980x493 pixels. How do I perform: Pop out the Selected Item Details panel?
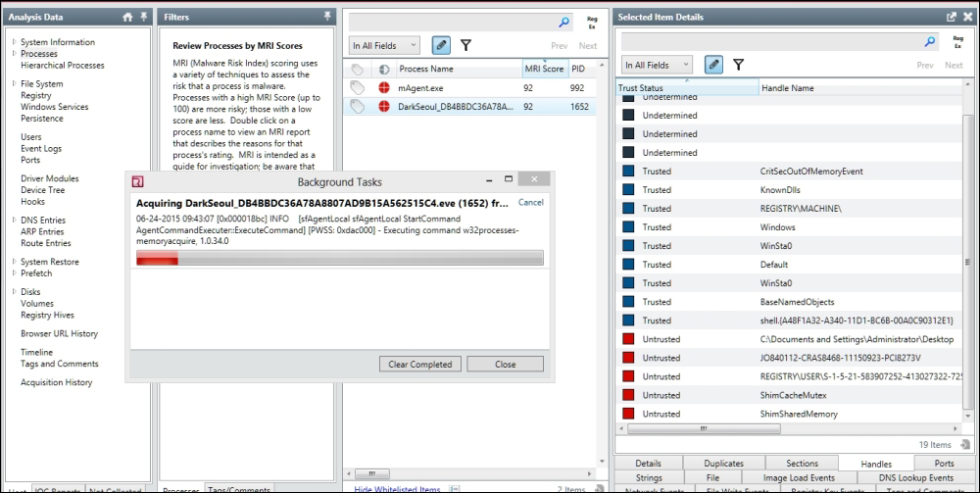(952, 18)
